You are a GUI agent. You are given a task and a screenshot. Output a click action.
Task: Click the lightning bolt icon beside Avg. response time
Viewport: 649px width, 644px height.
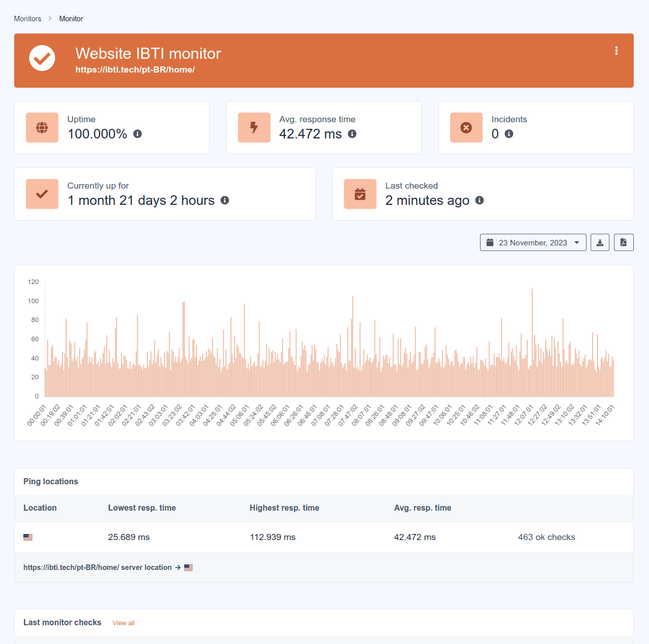[254, 127]
